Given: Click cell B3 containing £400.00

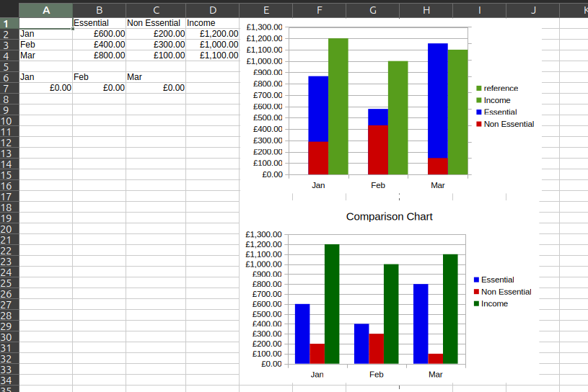Looking at the screenshot, I should 99,45.
